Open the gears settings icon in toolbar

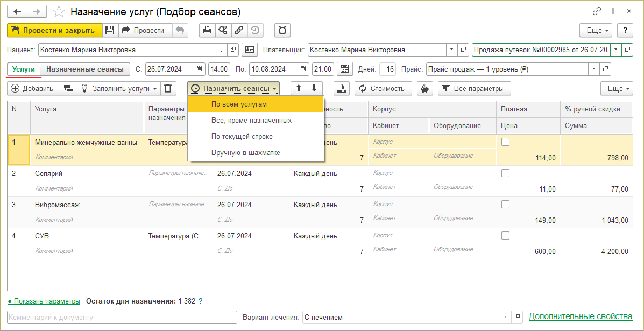[223, 30]
